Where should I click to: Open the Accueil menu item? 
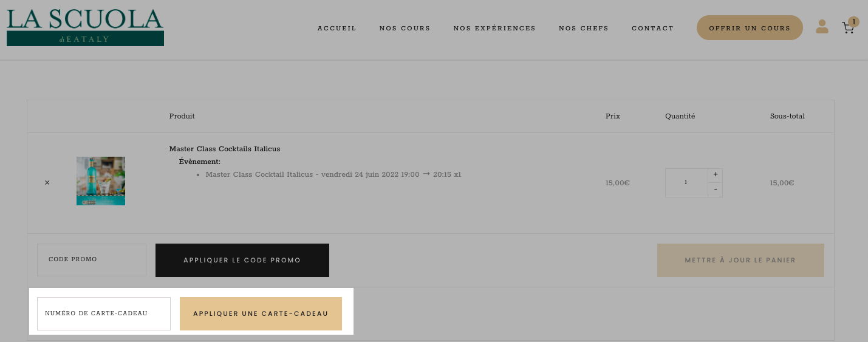click(337, 28)
